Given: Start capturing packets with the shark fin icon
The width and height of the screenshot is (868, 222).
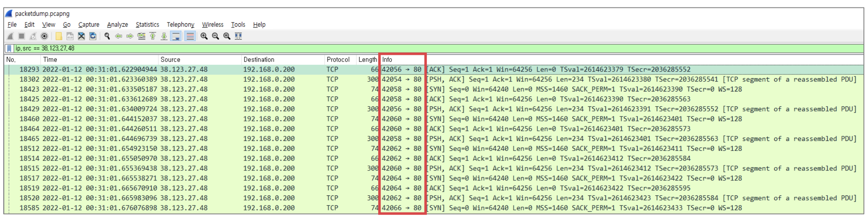Looking at the screenshot, I should tap(10, 36).
